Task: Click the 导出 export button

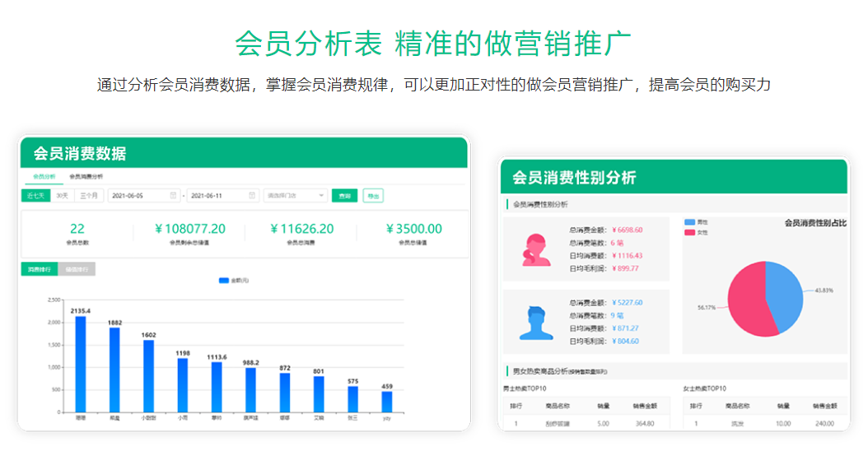Action: click(x=373, y=196)
